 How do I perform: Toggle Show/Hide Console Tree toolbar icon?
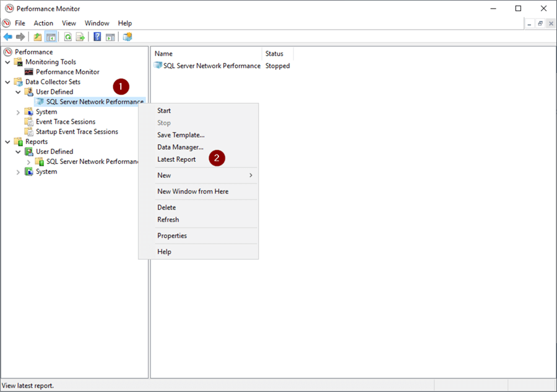coord(51,37)
